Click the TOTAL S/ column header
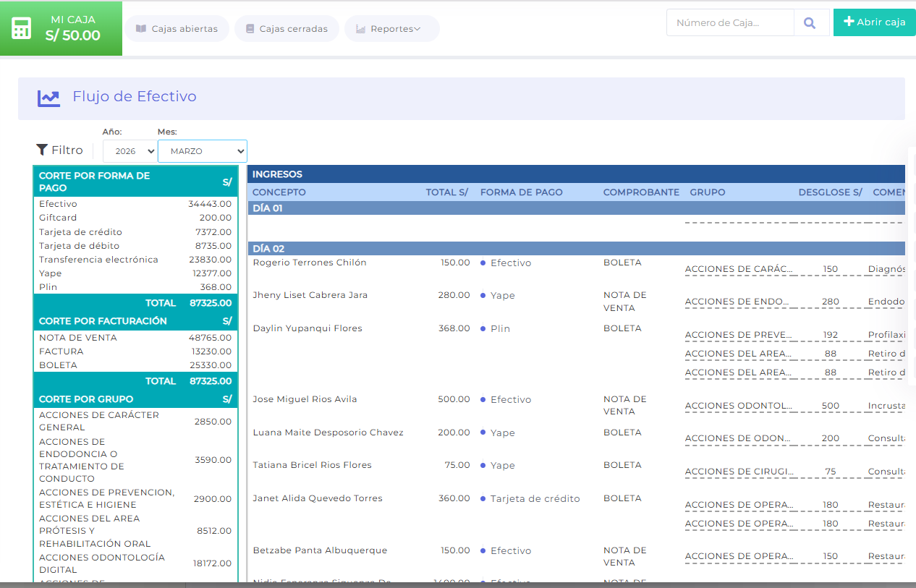This screenshot has height=588, width=916. point(447,192)
